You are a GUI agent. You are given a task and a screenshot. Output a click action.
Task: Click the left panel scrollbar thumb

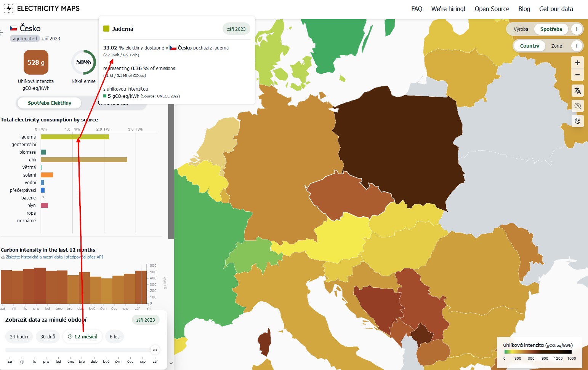click(171, 171)
